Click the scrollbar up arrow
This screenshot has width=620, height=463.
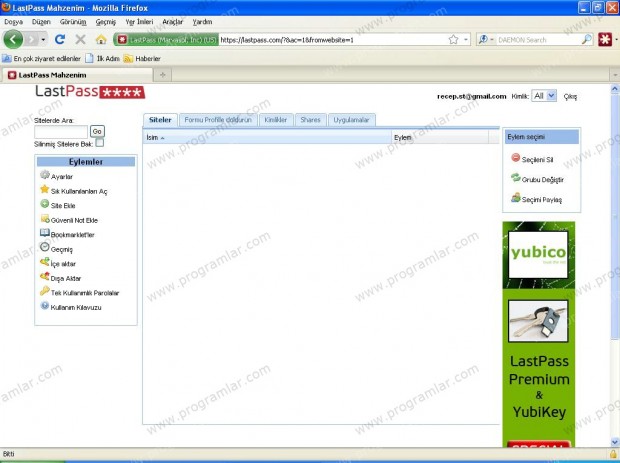pos(615,89)
